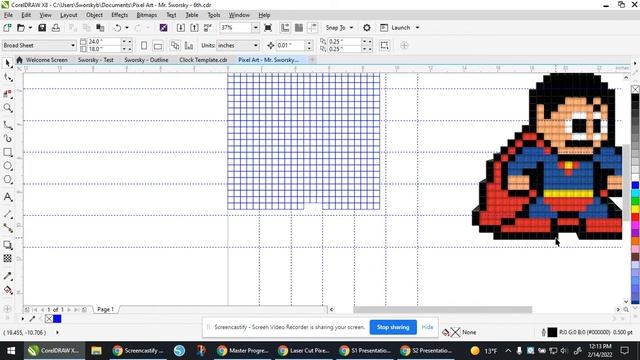This screenshot has width=640, height=360.
Task: Click the Export icon
Action: tap(194, 28)
